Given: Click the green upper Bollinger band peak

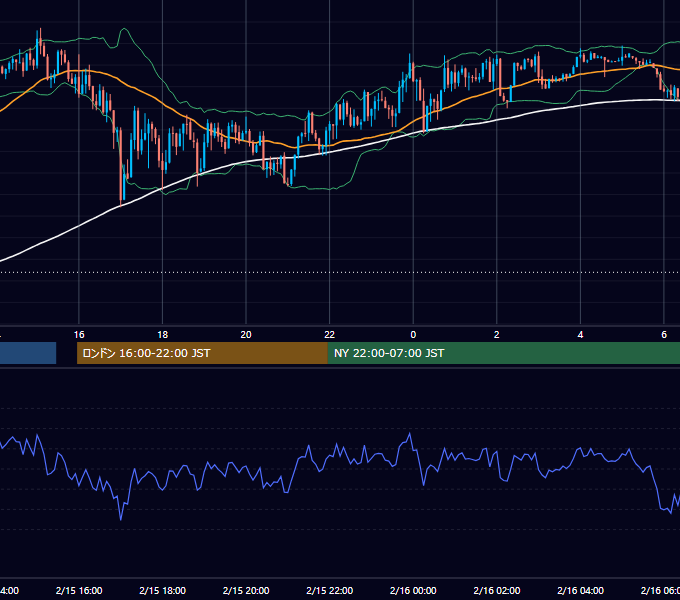Looking at the screenshot, I should pos(124,29).
